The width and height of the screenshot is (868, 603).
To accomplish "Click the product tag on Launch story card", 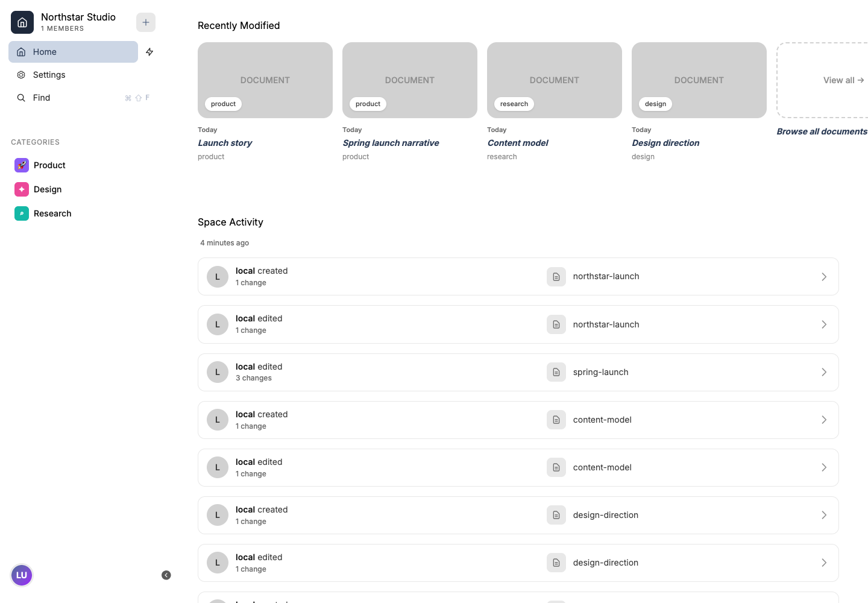I will point(223,104).
